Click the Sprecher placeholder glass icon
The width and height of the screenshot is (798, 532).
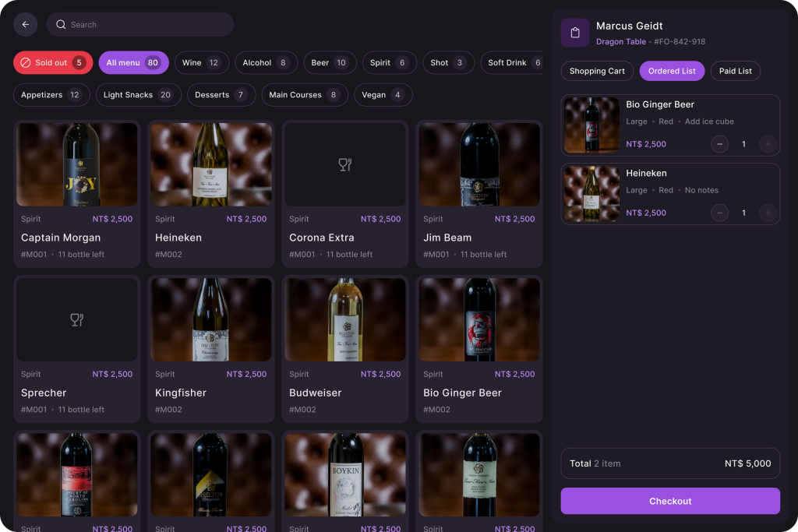pyautogui.click(x=77, y=319)
